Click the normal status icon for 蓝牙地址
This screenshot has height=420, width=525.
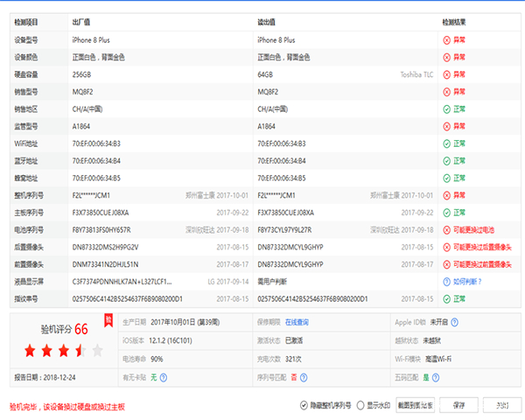pos(446,161)
